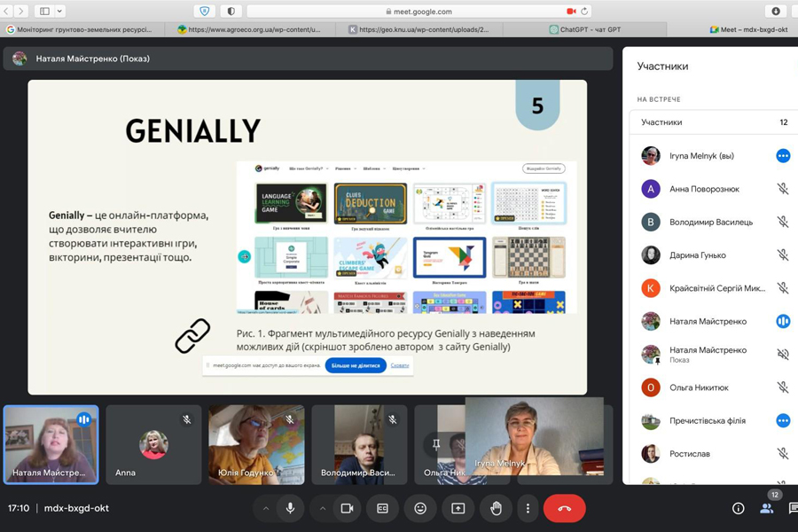Click muted mic icon for Ольга Никитюк
The width and height of the screenshot is (798, 532).
(783, 387)
